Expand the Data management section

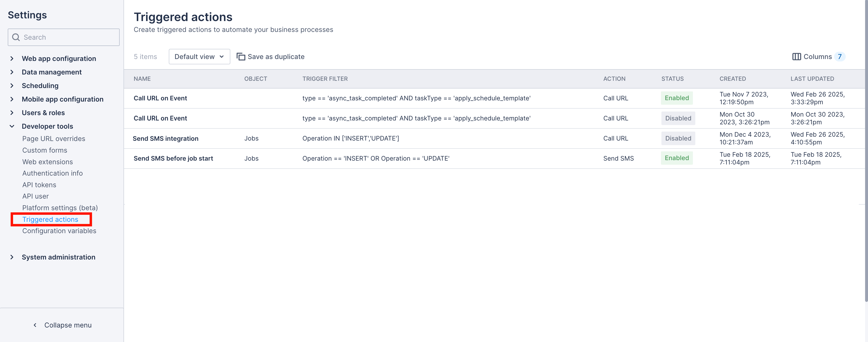[x=12, y=72]
